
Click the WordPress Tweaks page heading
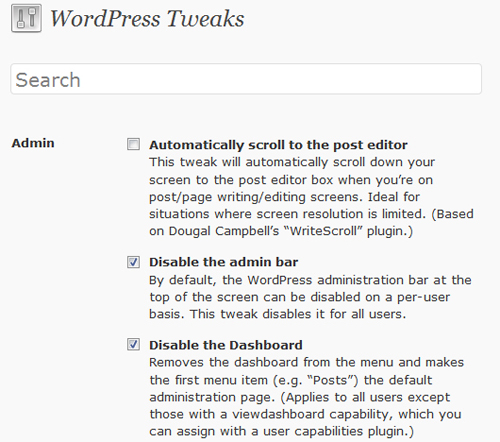coord(147,18)
